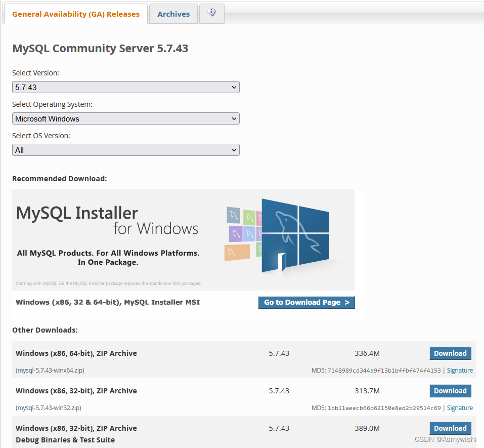Image resolution: width=484 pixels, height=448 pixels.
Task: Download the 32-bit Debug Binaries ZIP (389.0M)
Action: [450, 428]
